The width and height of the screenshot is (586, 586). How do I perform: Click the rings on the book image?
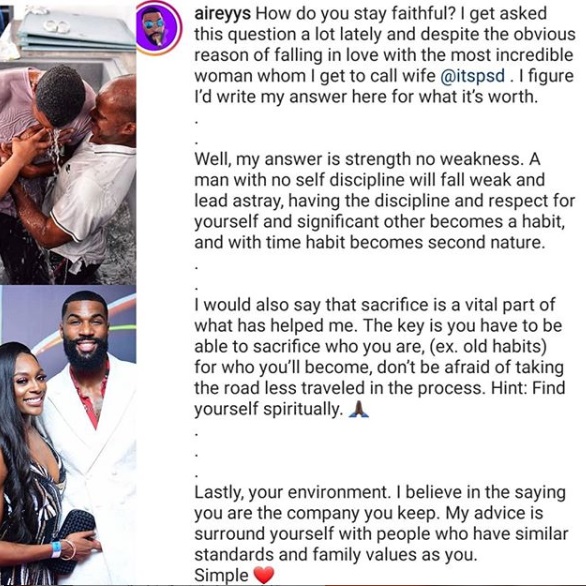pyautogui.click(x=56, y=26)
